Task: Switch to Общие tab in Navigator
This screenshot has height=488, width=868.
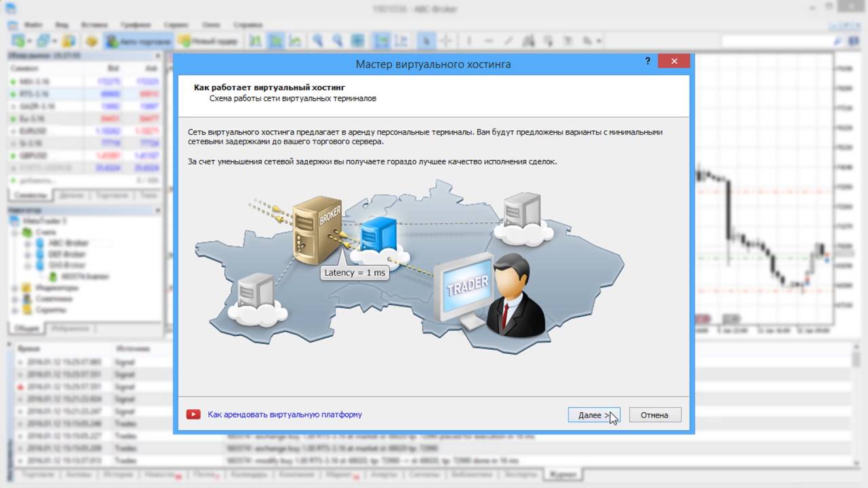Action: point(26,329)
